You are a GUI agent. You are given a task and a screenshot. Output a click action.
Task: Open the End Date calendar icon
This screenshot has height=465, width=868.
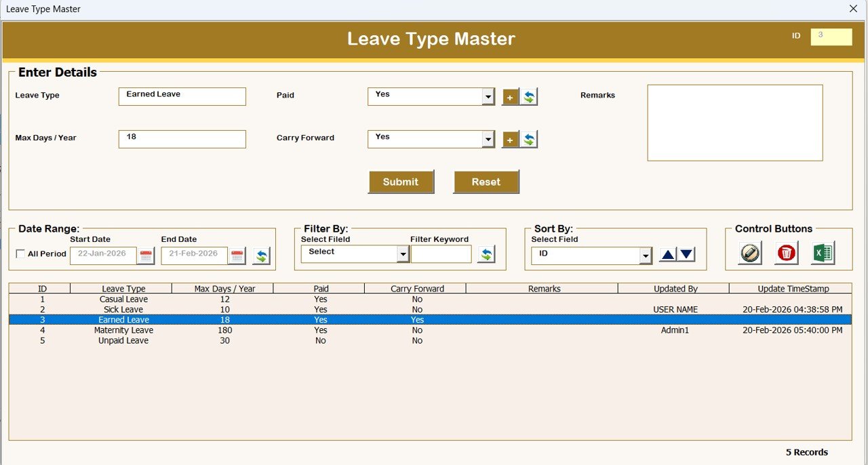pyautogui.click(x=236, y=256)
